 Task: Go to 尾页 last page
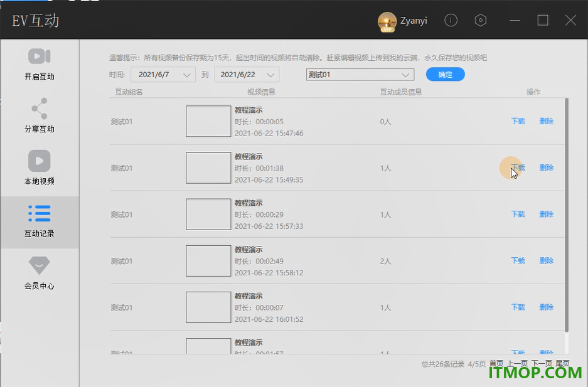pyautogui.click(x=562, y=363)
